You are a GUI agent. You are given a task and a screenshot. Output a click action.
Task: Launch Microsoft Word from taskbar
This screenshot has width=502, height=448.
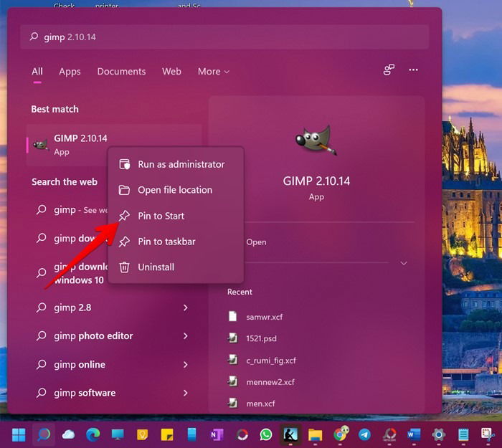[x=414, y=434]
